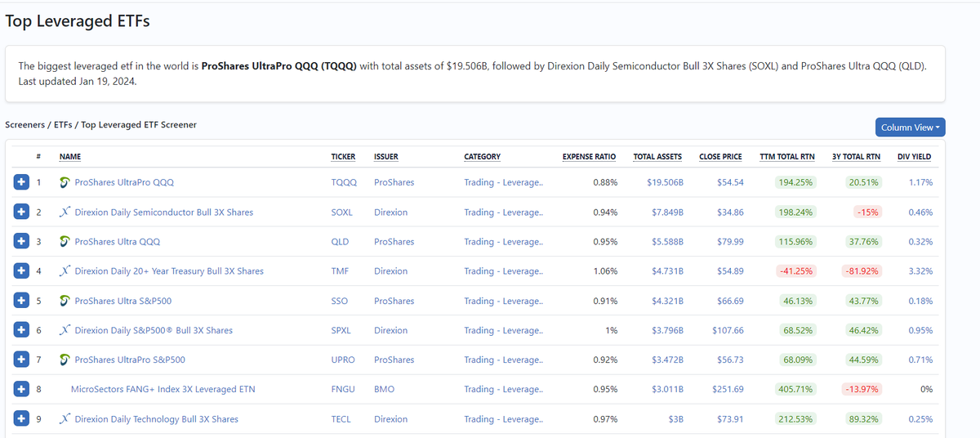The image size is (980, 438).
Task: Click the Top Leveraged ETF Screener breadcrumb
Action: (x=139, y=125)
